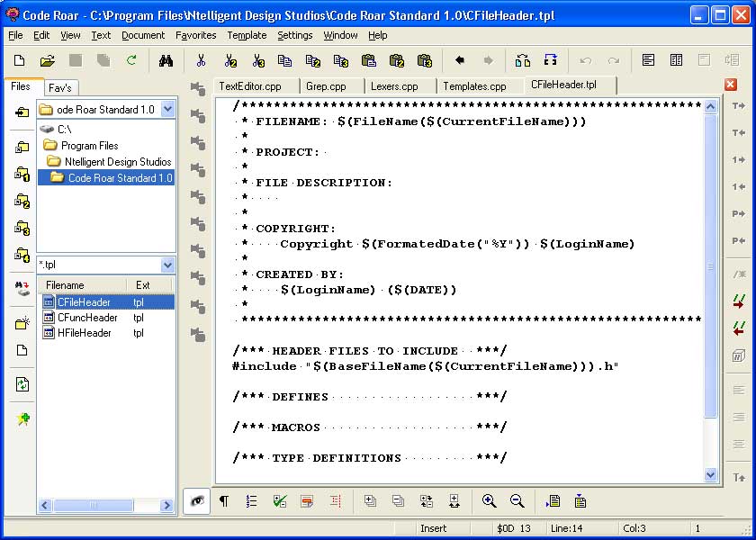The height and width of the screenshot is (540, 756).
Task: Copy to clipboard 2
Action: [x=313, y=61]
